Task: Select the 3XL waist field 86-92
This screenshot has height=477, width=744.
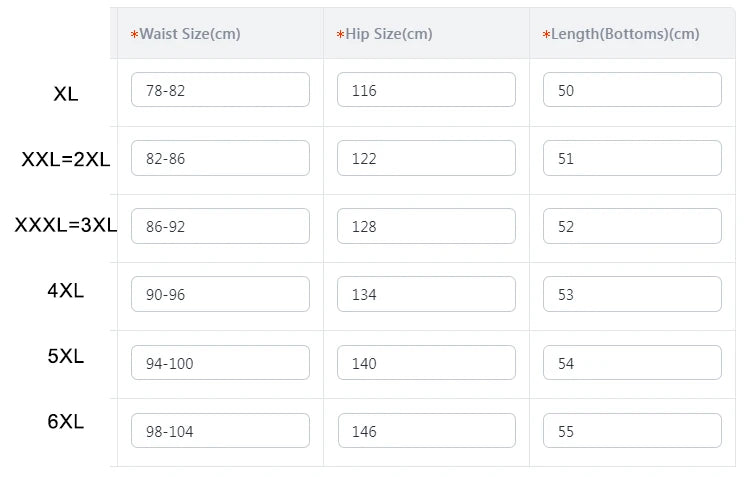Action: 220,226
